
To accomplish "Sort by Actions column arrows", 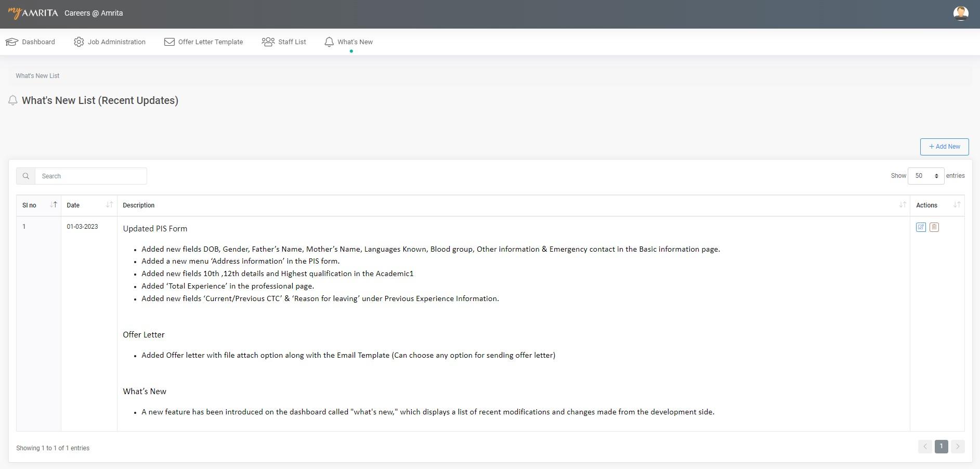I will pyautogui.click(x=957, y=205).
